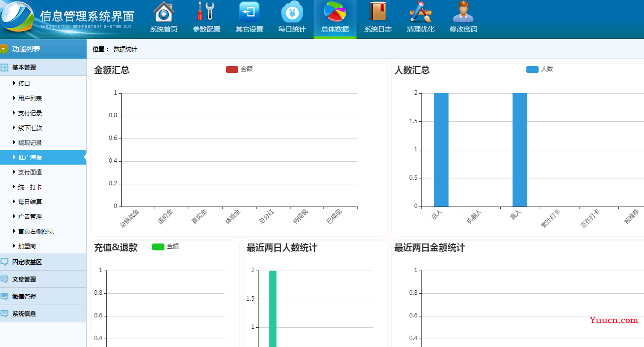Image resolution: width=644 pixels, height=347 pixels.
Task: Switch to 参数配置 tab label
Action: click(x=207, y=29)
